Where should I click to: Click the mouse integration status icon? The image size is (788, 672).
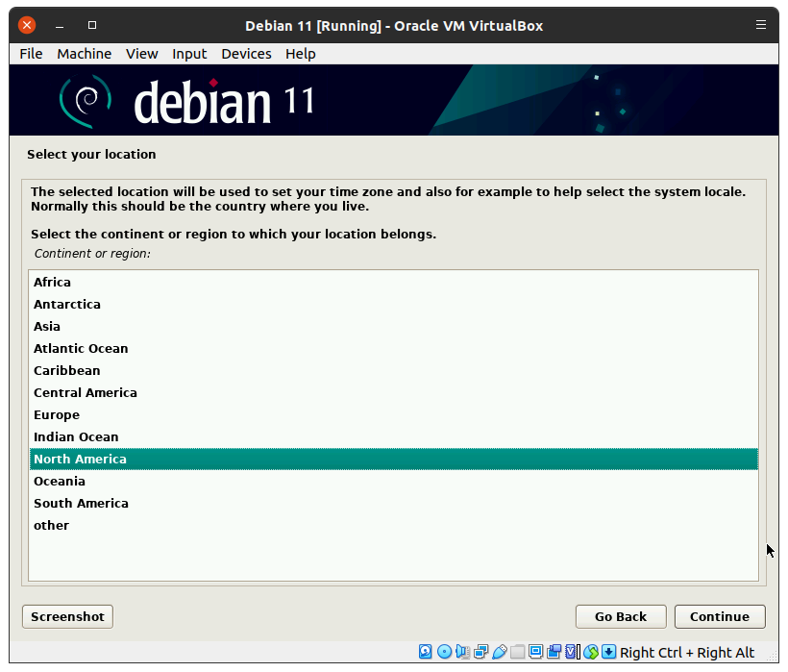pyautogui.click(x=591, y=652)
